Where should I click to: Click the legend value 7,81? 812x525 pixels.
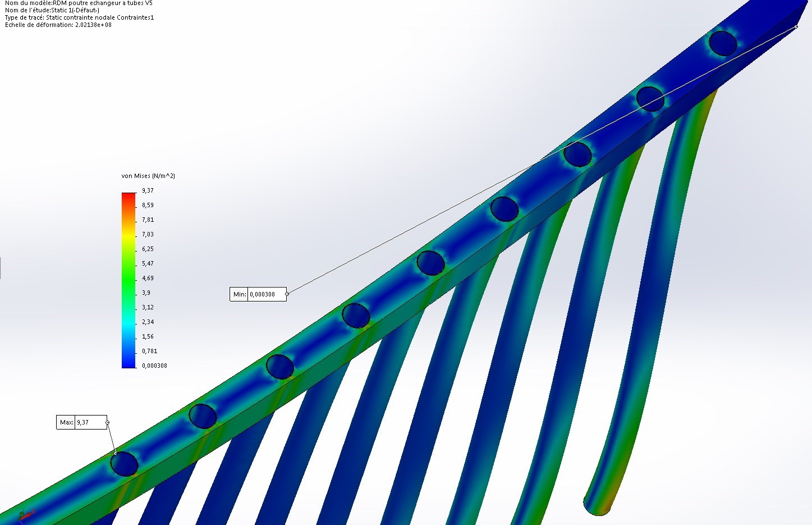click(x=148, y=220)
